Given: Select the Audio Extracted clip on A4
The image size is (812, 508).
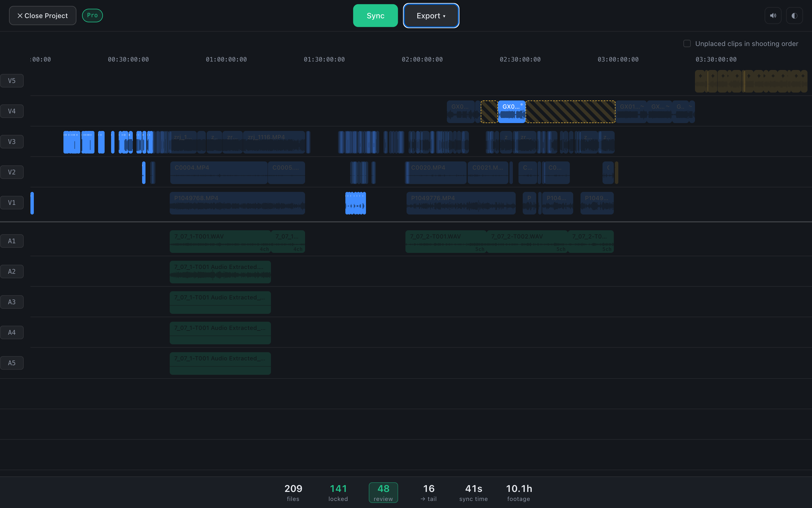Looking at the screenshot, I should tap(220, 333).
